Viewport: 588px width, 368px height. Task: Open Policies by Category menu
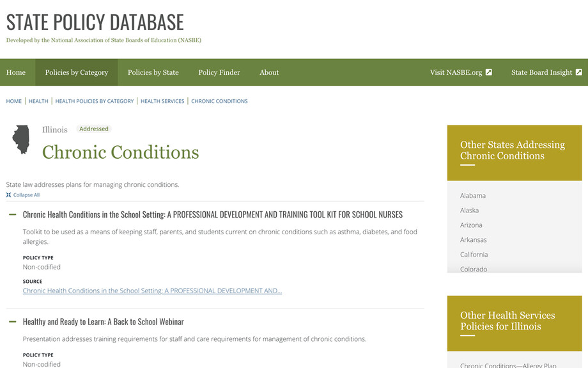[x=77, y=72]
